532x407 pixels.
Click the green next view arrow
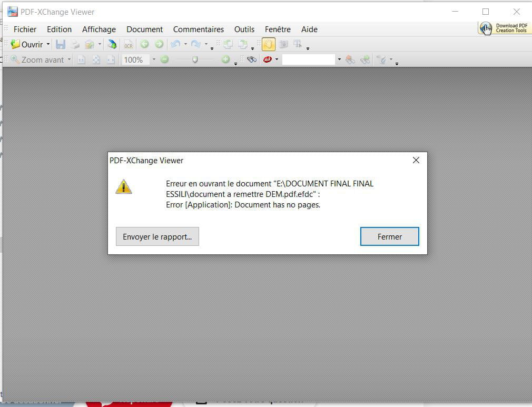point(159,44)
